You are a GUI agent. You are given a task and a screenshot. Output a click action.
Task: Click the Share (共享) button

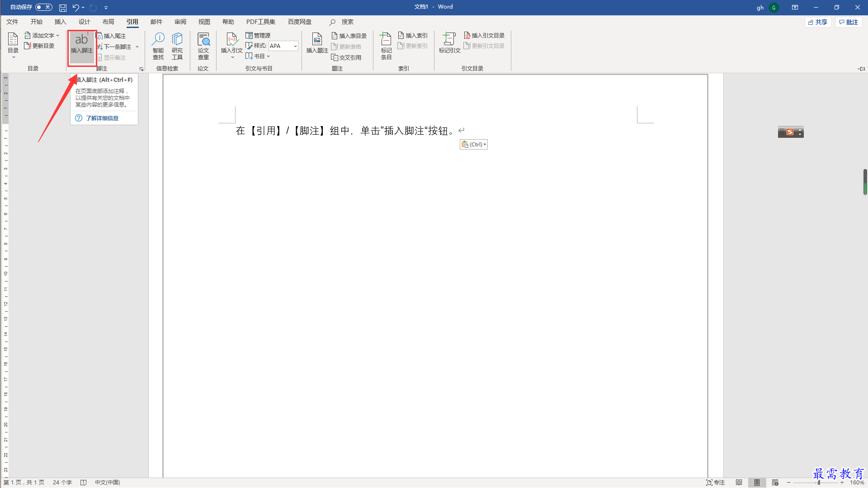tap(818, 22)
